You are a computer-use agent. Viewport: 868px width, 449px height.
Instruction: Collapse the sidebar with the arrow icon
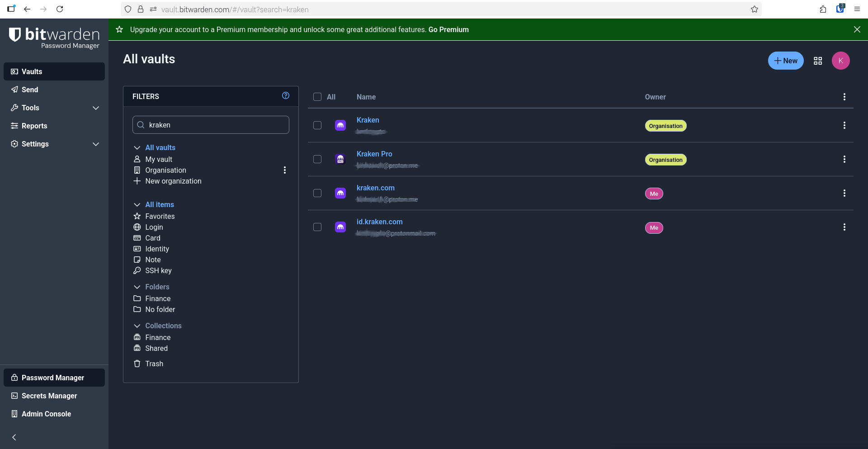(14, 437)
